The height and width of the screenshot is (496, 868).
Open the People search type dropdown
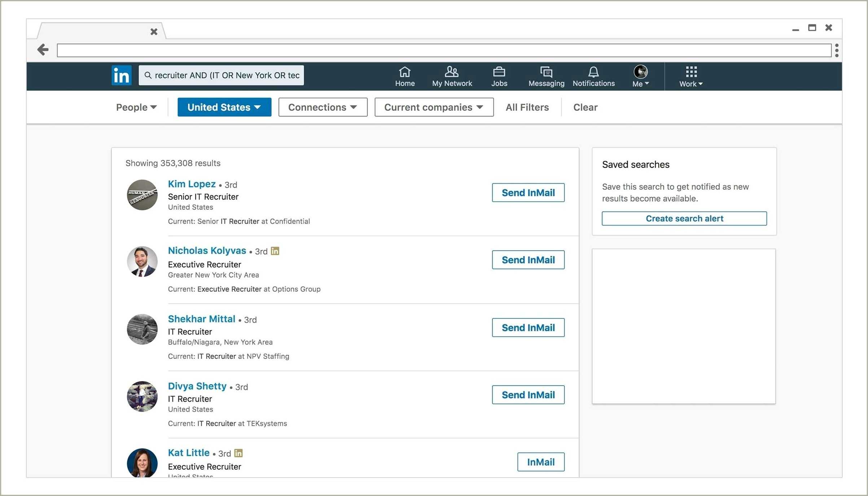[x=136, y=107]
